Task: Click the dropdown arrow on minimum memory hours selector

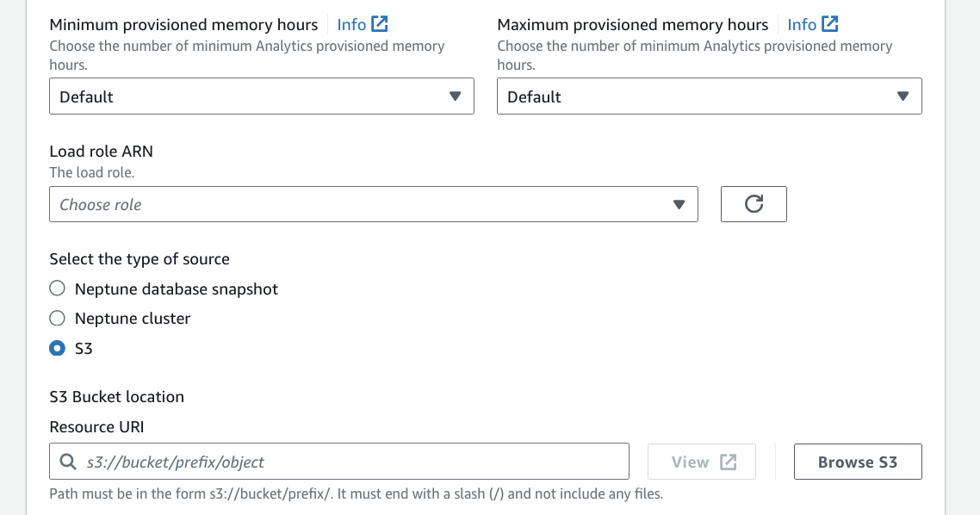Action: point(456,96)
